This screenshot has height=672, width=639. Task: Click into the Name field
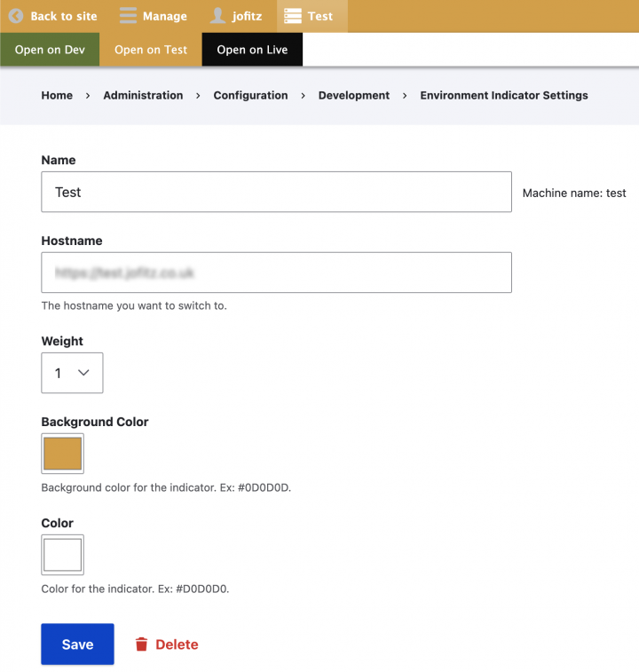pos(276,192)
